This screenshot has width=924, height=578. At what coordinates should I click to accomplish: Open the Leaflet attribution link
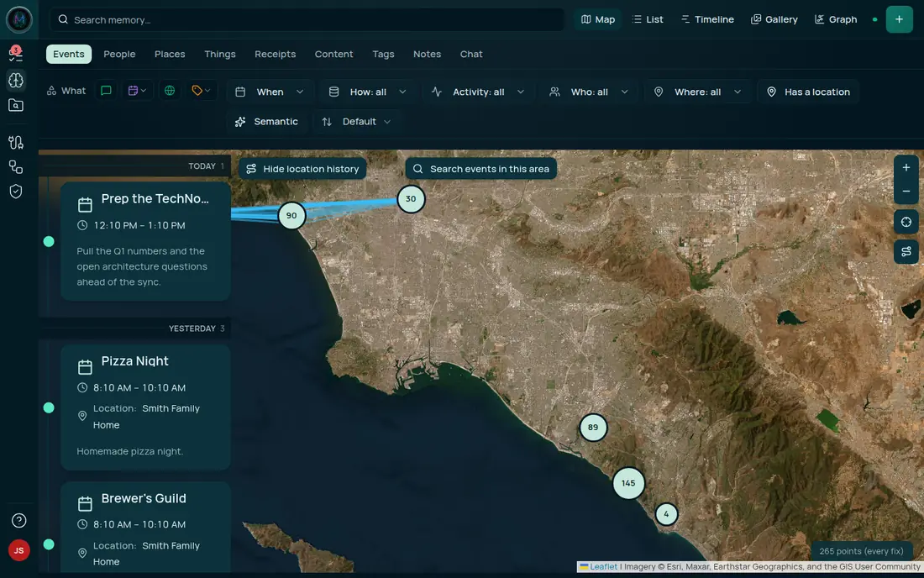[603, 567]
